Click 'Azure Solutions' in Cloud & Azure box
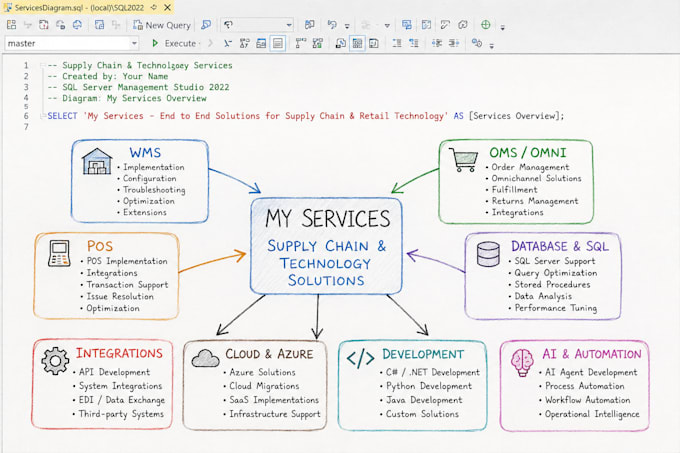Screen dimensions: 680x453 262,372
